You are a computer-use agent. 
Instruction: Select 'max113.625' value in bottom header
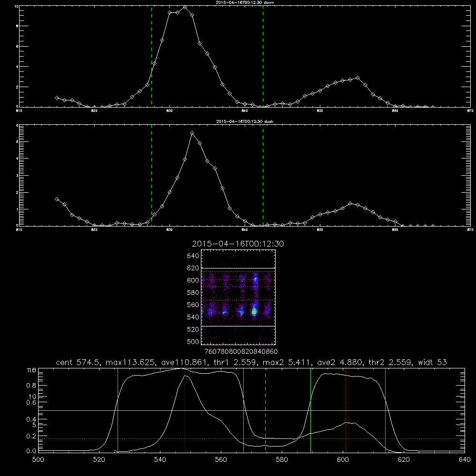(130, 362)
